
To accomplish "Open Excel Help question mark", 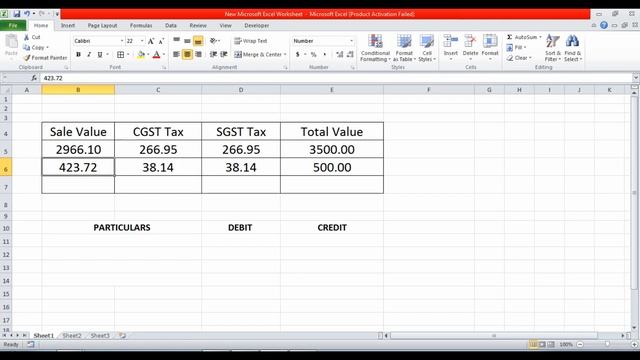I will (604, 25).
